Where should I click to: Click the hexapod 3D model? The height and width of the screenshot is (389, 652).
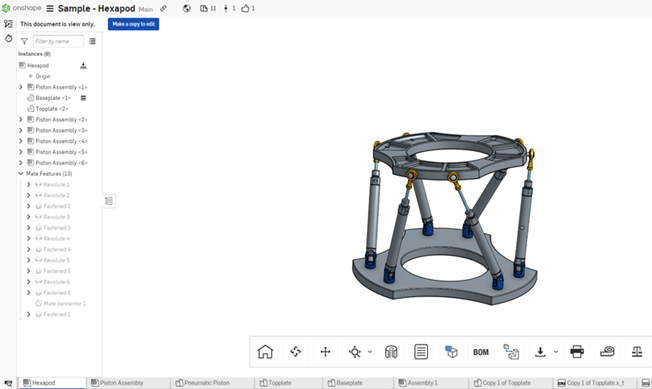[x=444, y=218]
